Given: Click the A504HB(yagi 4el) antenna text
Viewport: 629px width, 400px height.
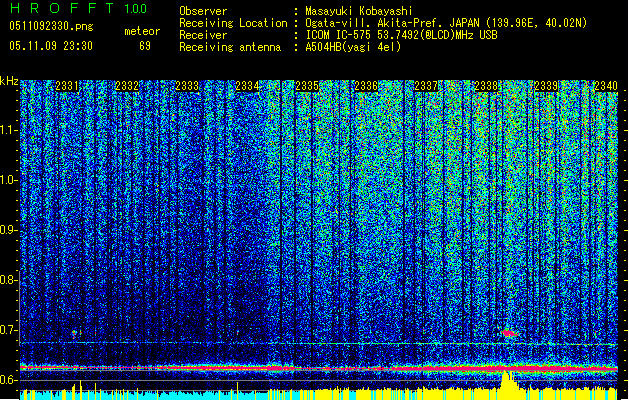Looking at the screenshot, I should point(353,47).
